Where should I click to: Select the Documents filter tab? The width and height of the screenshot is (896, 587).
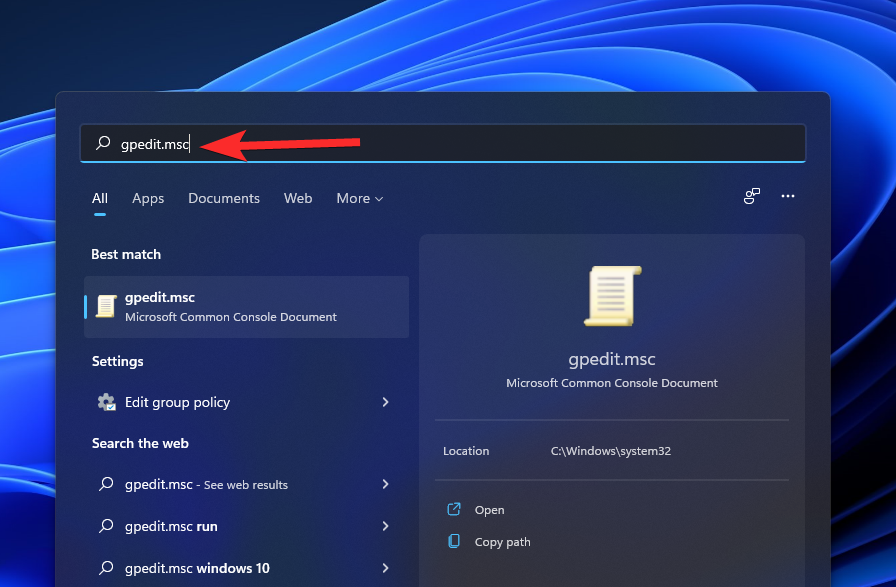click(223, 198)
